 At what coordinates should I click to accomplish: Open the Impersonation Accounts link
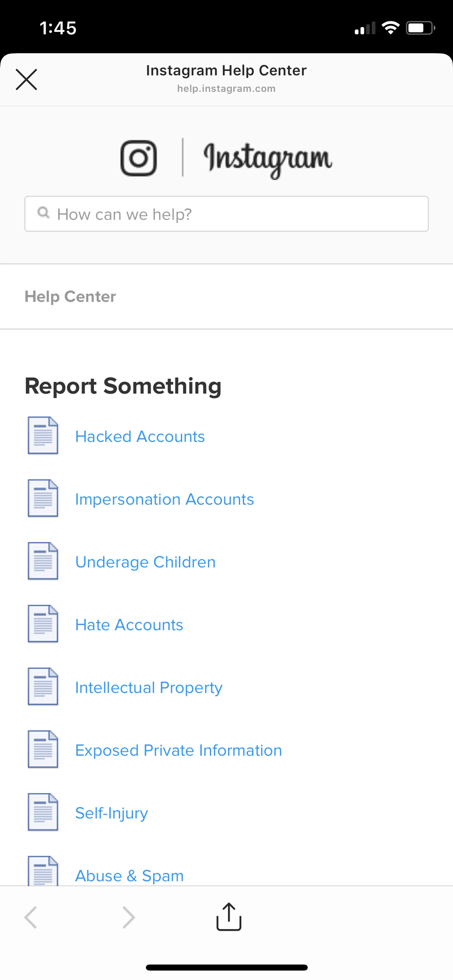coord(164,499)
